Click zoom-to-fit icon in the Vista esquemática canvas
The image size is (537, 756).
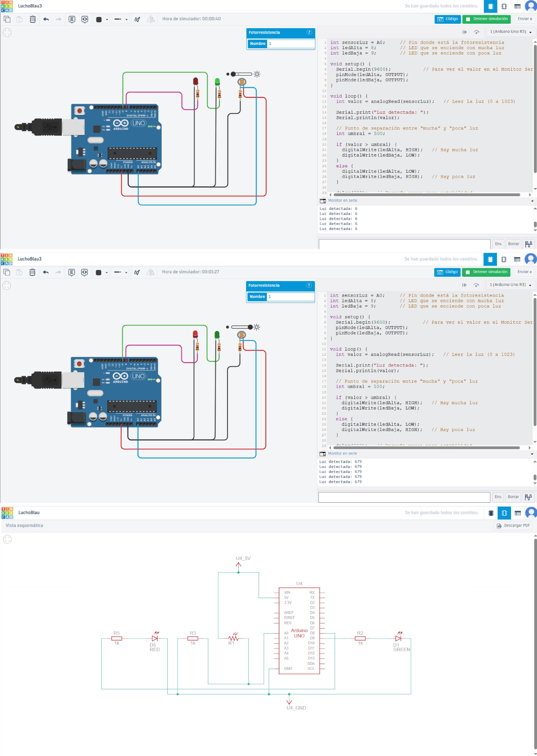[x=7, y=539]
